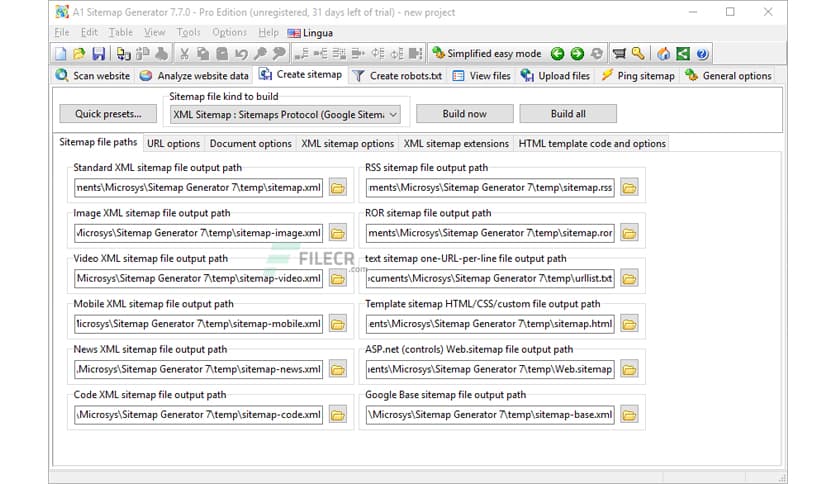Open the Ping sitemap tab
Viewport: 836px width, 484px height.
click(x=638, y=76)
